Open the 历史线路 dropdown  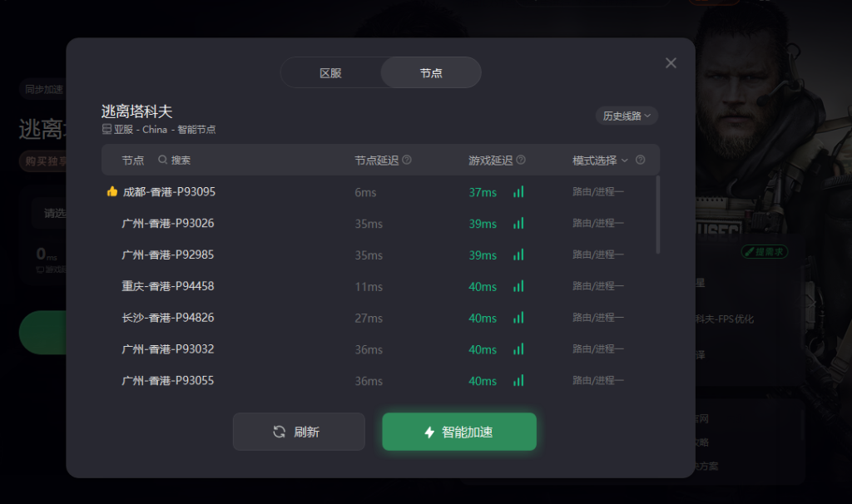tap(627, 116)
